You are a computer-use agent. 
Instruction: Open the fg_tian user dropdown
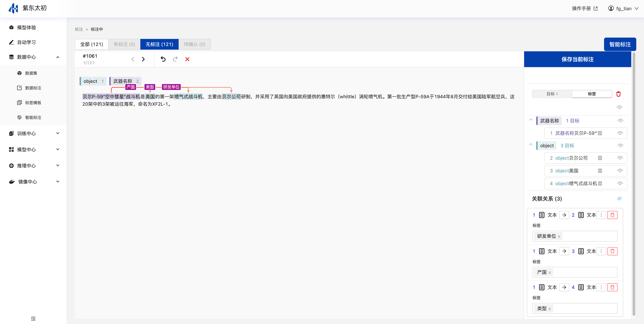coord(623,9)
